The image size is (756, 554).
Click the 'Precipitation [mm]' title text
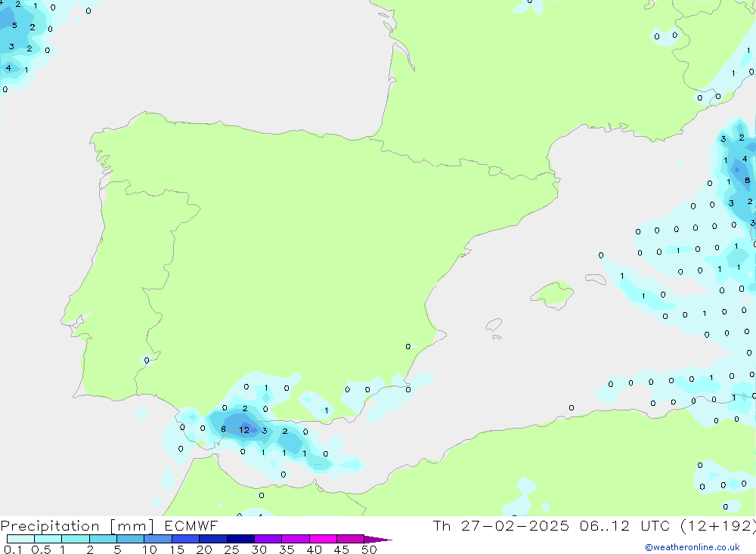(77, 526)
